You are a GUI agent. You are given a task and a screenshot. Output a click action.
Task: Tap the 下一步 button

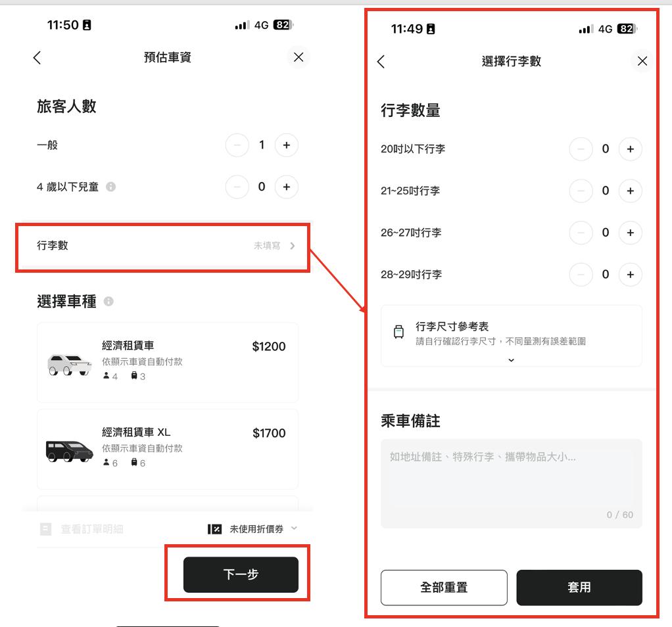point(241,574)
